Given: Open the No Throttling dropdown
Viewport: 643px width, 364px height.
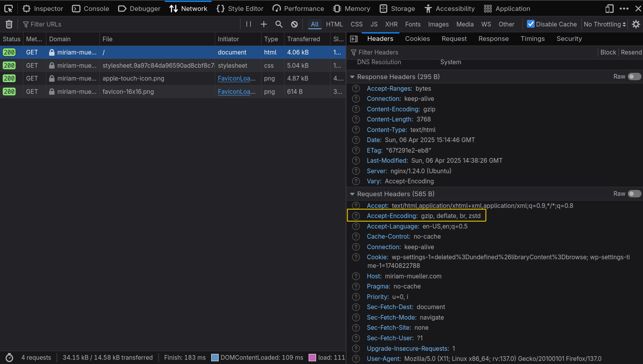Looking at the screenshot, I should (x=604, y=24).
